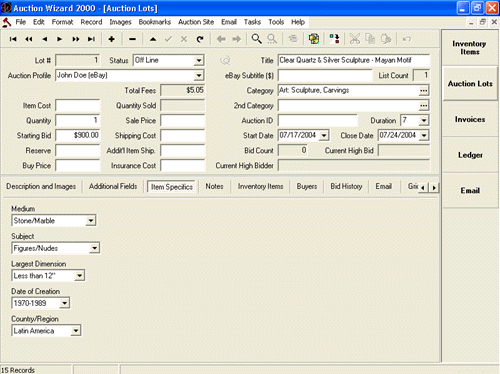Click the cancel edit X icon
Image resolution: width=500 pixels, height=374 pixels.
pos(184,39)
